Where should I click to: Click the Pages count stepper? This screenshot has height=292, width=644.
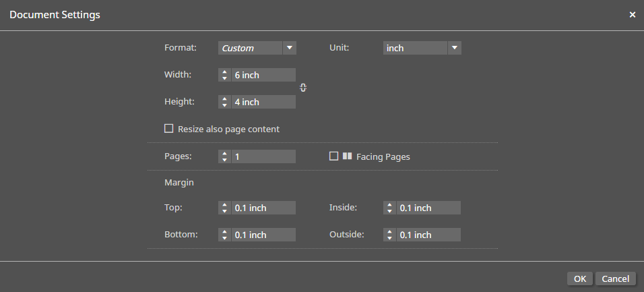coord(224,156)
